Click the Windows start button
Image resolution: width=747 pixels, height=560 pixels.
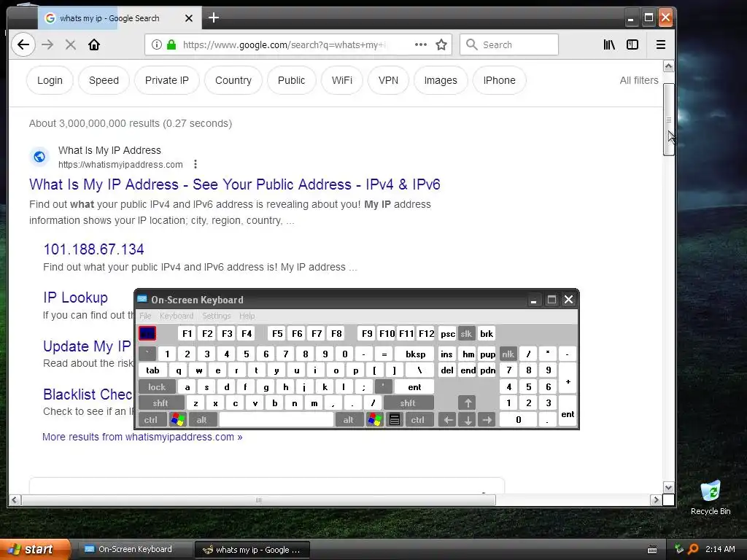(x=34, y=549)
